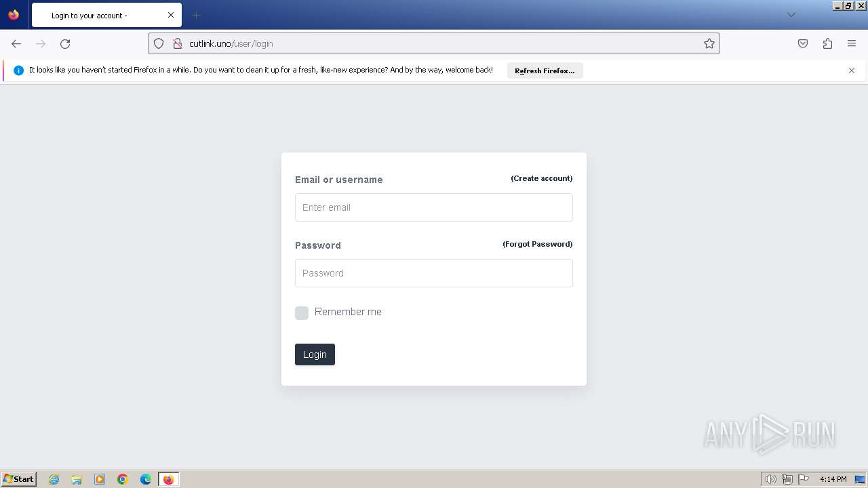Open the network tray icon
Viewport: 868px width, 488px height.
pos(787,479)
